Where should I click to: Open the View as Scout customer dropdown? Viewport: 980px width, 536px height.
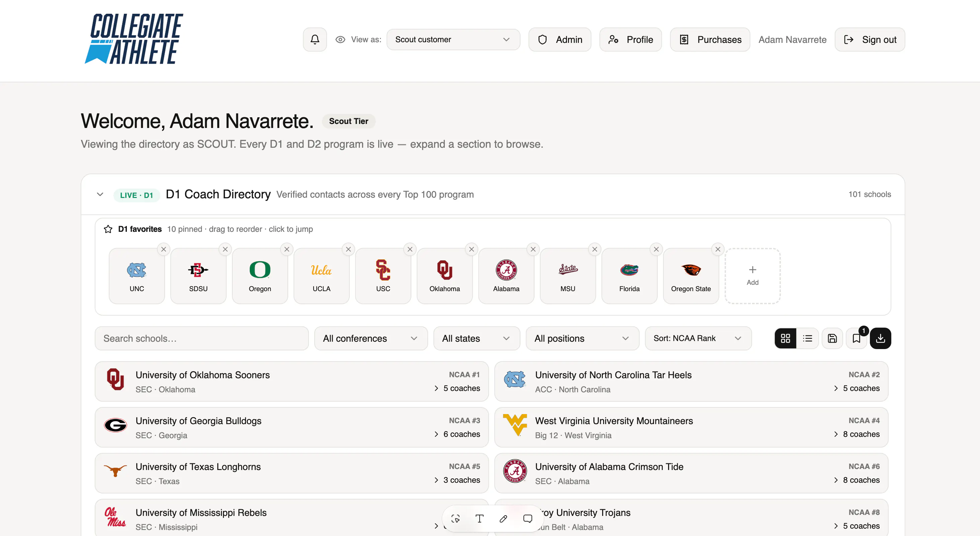click(x=454, y=40)
